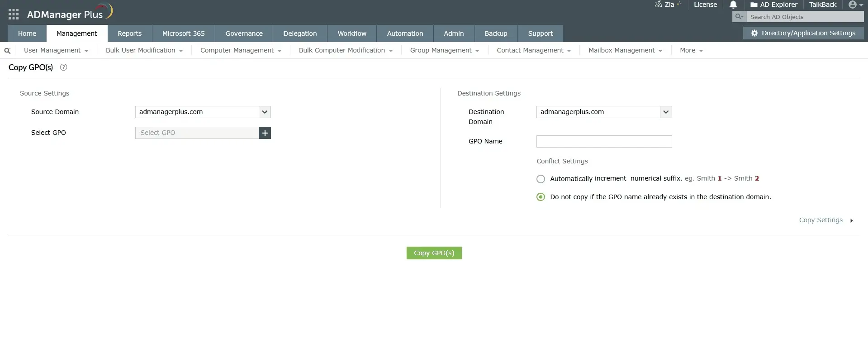Switch to the Reports tab
Image resolution: width=868 pixels, height=358 pixels.
[129, 33]
